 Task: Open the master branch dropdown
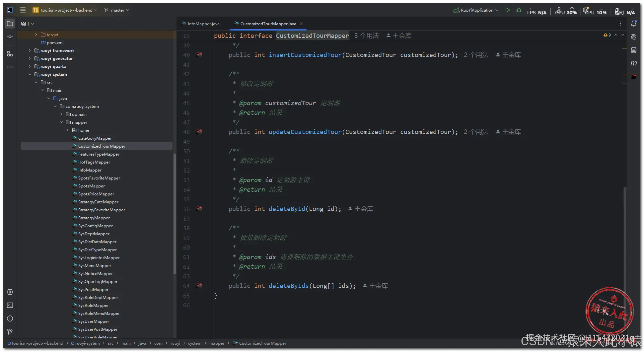point(116,10)
